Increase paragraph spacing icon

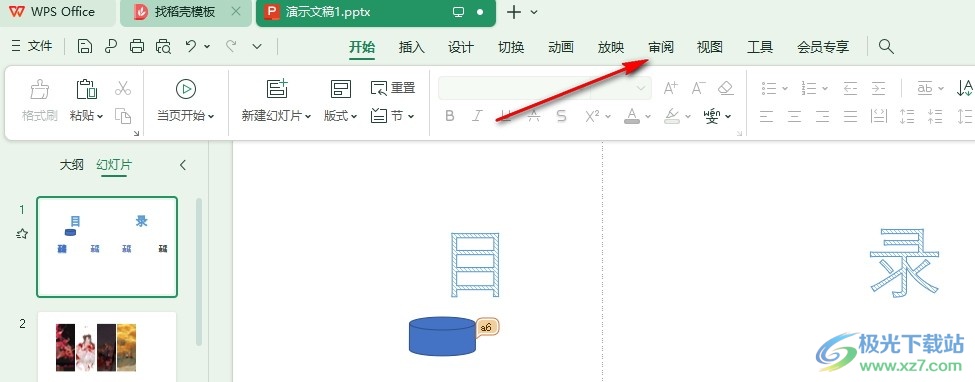(907, 116)
